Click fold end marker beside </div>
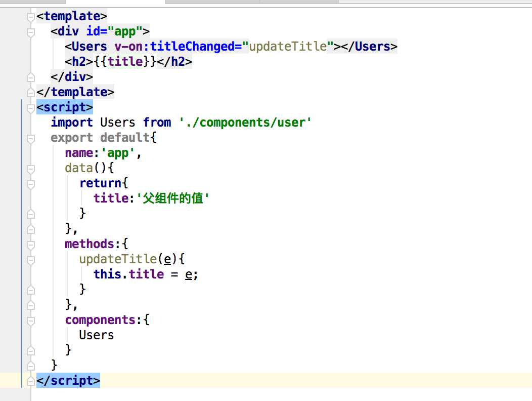The height and width of the screenshot is (401, 532). (30, 77)
